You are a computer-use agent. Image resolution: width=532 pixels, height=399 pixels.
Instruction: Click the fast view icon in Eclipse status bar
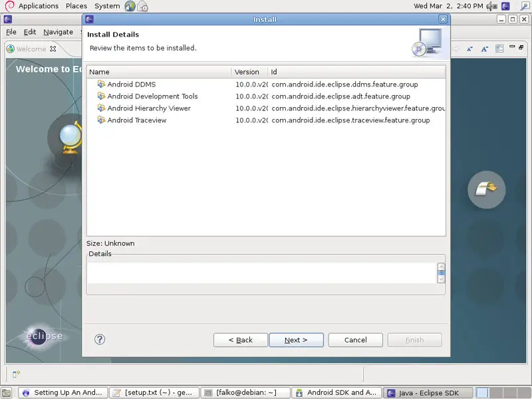point(16,374)
